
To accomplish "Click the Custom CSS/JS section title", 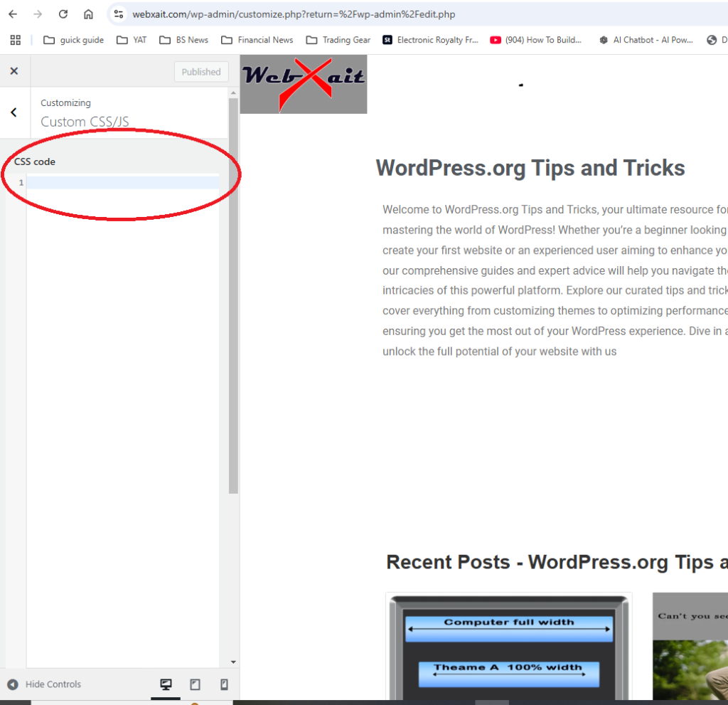I will pyautogui.click(x=85, y=122).
